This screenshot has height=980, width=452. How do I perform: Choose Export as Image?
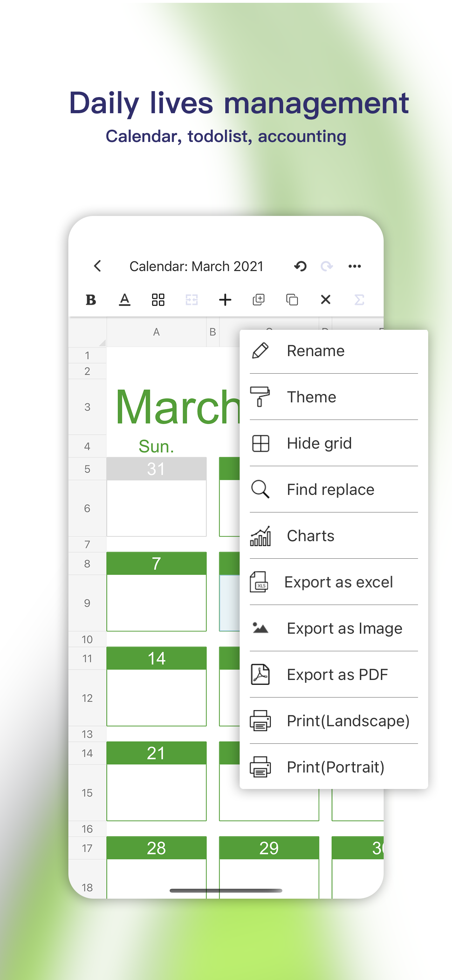point(334,628)
